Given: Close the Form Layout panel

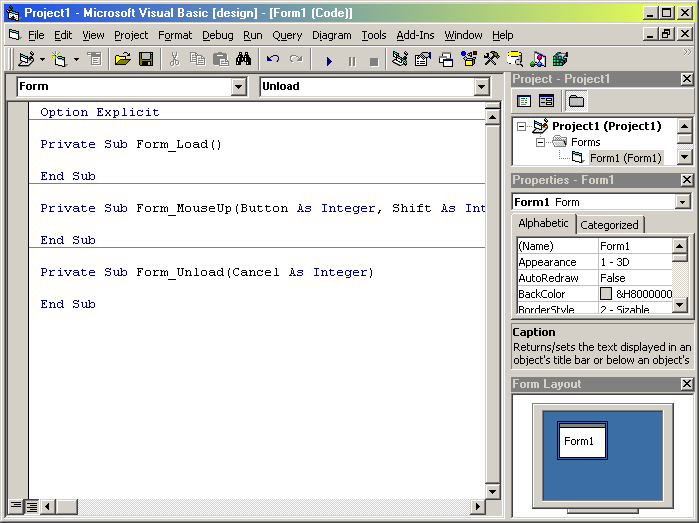Looking at the screenshot, I should click(x=687, y=384).
